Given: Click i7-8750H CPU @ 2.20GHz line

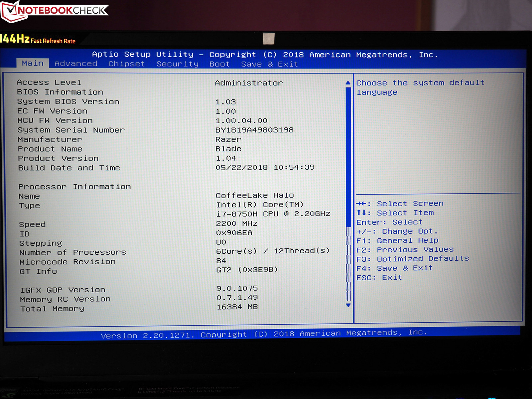Looking at the screenshot, I should tap(273, 214).
